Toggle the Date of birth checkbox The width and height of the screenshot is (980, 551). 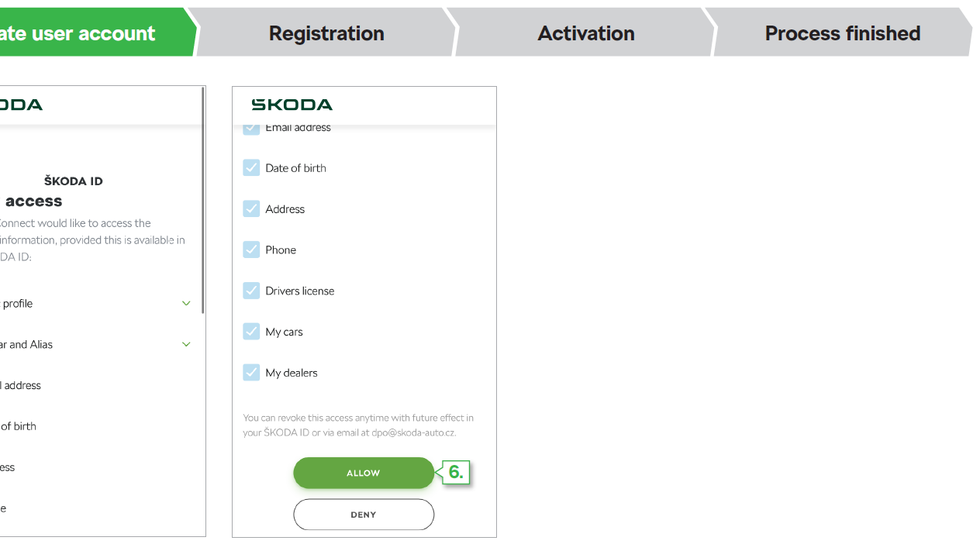[251, 167]
